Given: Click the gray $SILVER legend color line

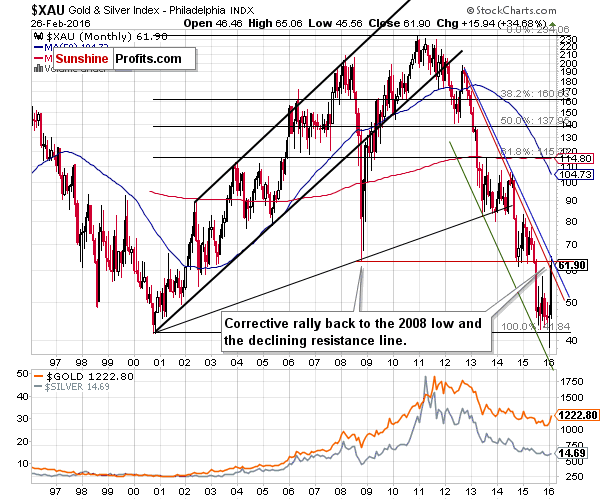Looking at the screenshot, I should pyautogui.click(x=38, y=387).
